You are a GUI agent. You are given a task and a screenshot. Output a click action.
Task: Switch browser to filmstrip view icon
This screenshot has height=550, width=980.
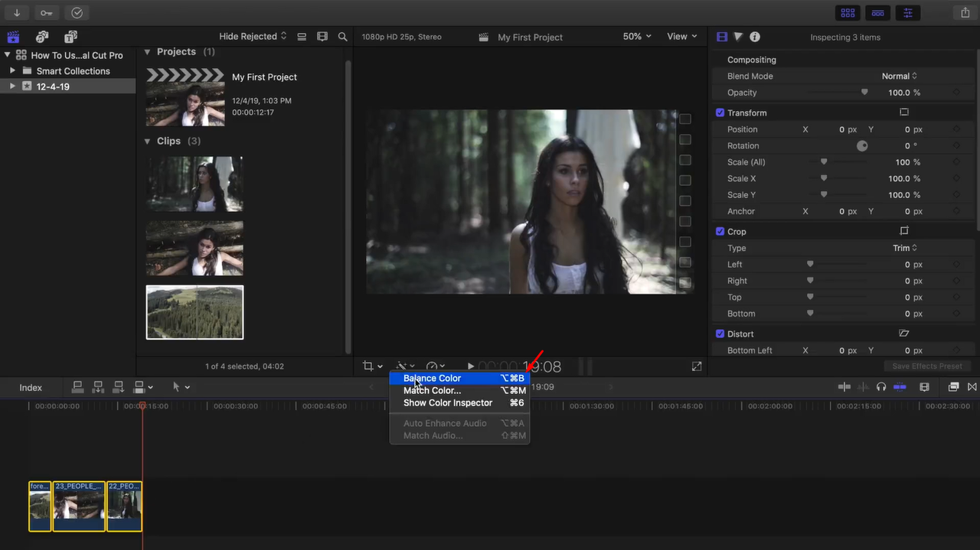pos(322,37)
